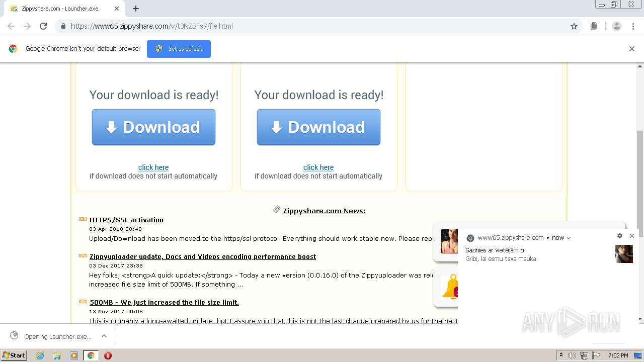Click the scrollbar up arrow
Viewport: 644px width, 362px height.
coord(640,66)
